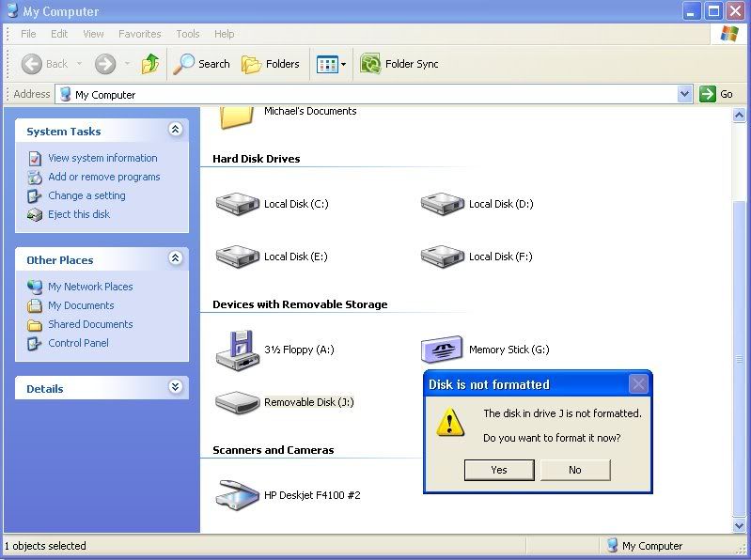
Task: Open the Search toolbar button
Action: tap(201, 64)
